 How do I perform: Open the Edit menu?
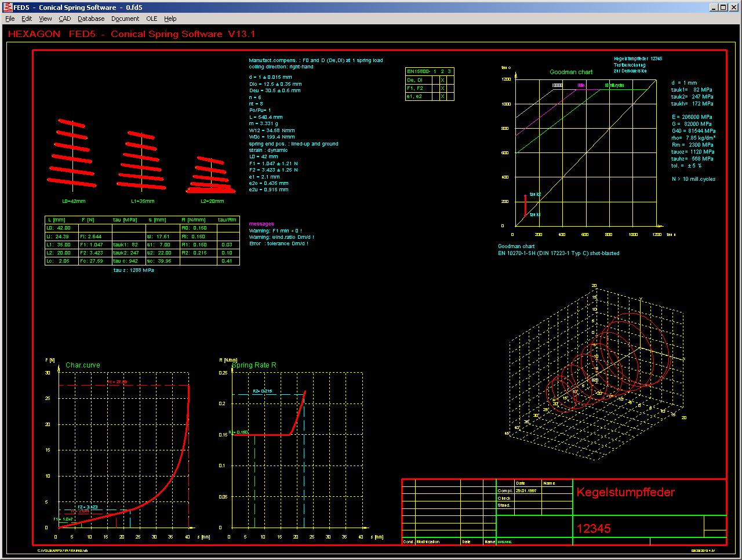(27, 19)
